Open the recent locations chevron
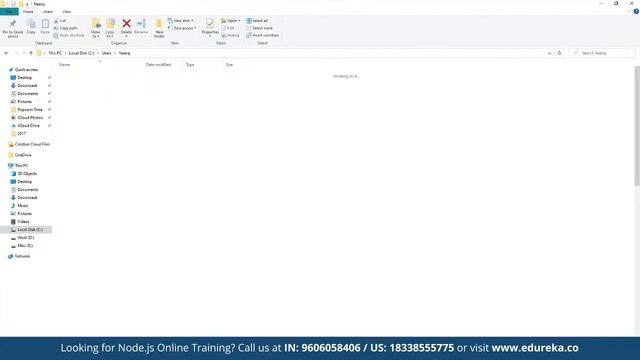This screenshot has width=640, height=360. [x=24, y=53]
